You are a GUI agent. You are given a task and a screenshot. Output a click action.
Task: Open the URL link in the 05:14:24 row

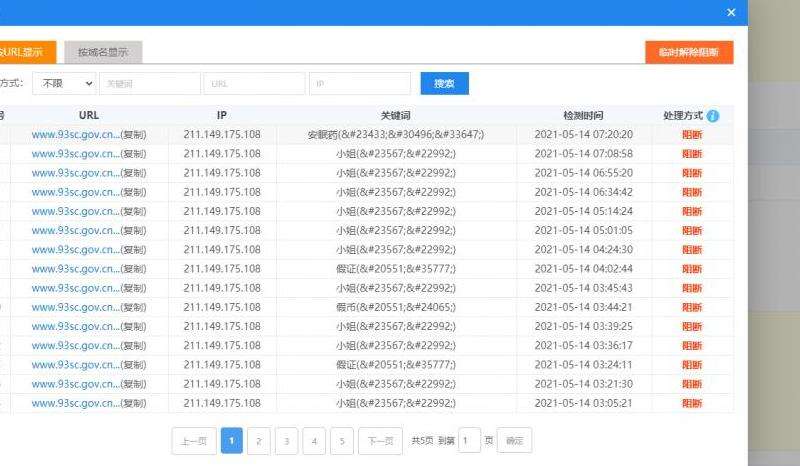76,211
